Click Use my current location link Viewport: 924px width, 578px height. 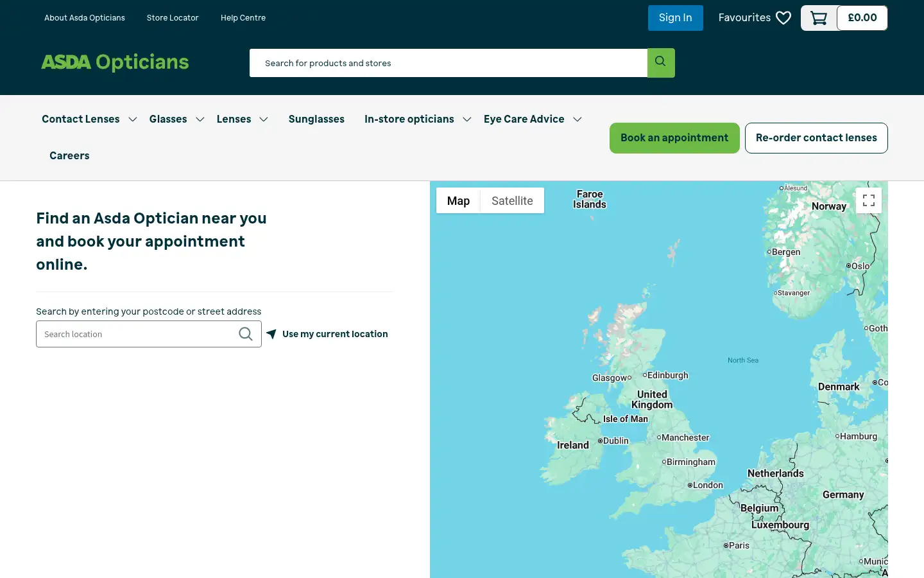click(335, 334)
